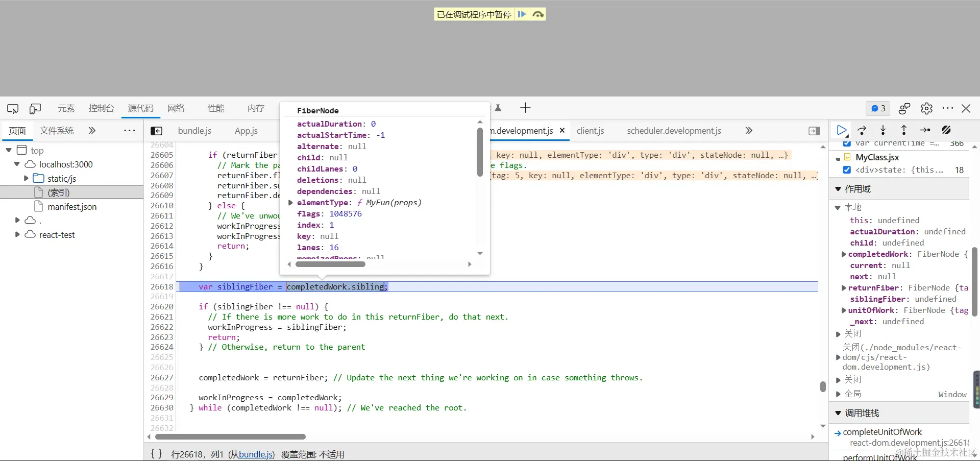Deactivate all breakpoints icon
The height and width of the screenshot is (461, 980).
click(946, 130)
